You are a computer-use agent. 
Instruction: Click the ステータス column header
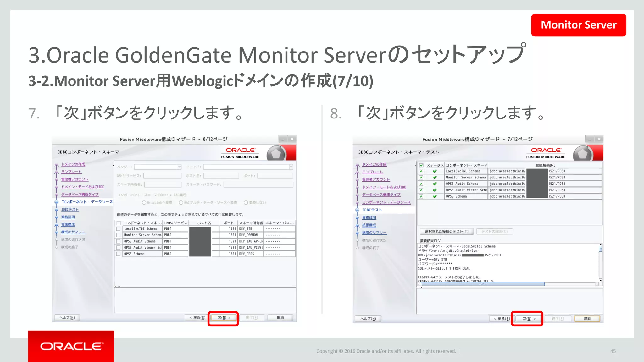coord(435,165)
